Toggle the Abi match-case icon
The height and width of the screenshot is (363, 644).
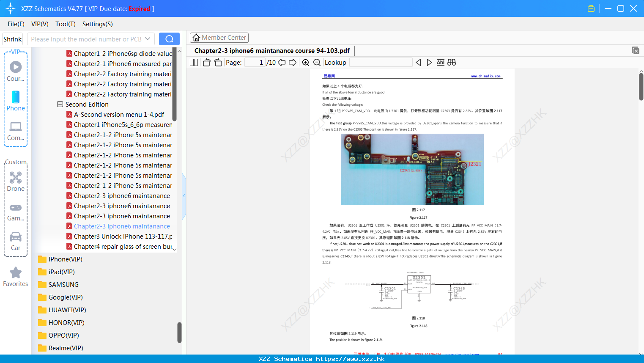pyautogui.click(x=440, y=63)
